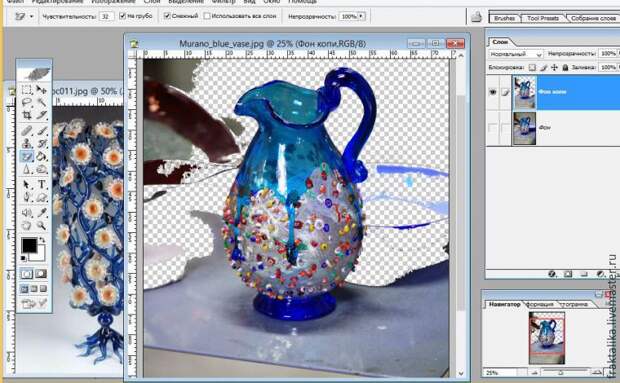This screenshot has width=620, height=383.
Task: Show the 'Фон' layer via visibility box
Action: (x=493, y=128)
